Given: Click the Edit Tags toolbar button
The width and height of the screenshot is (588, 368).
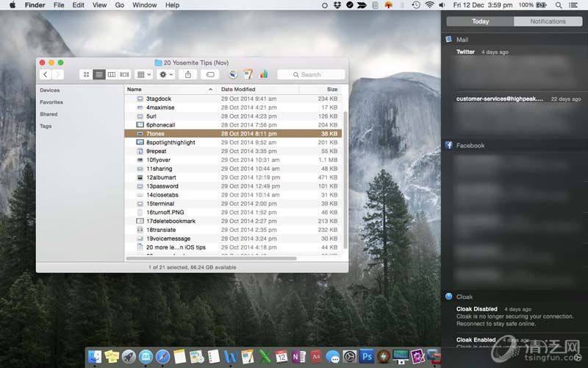Looking at the screenshot, I should 209,74.
